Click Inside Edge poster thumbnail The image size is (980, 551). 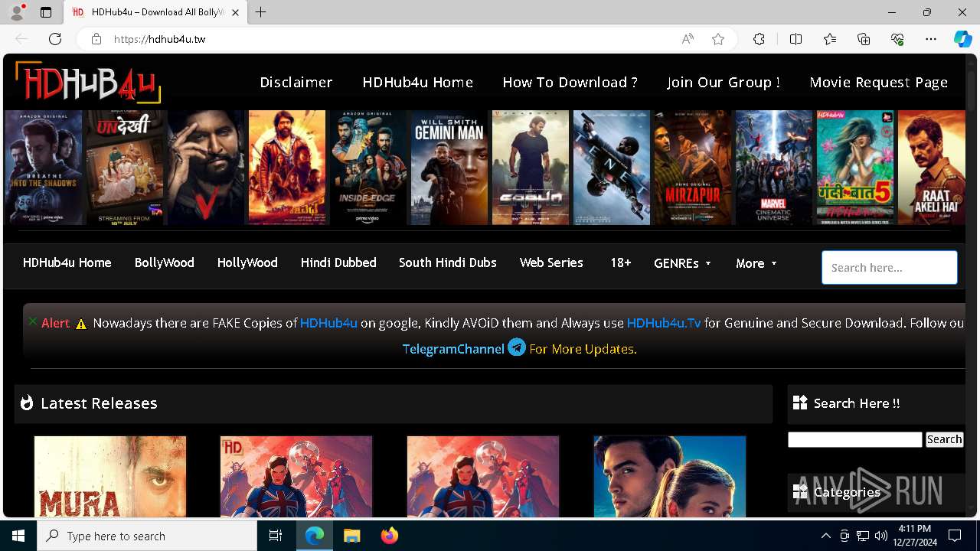pyautogui.click(x=368, y=168)
